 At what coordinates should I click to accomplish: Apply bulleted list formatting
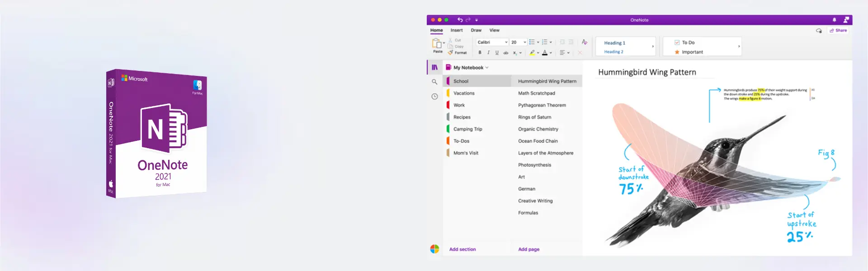[532, 42]
